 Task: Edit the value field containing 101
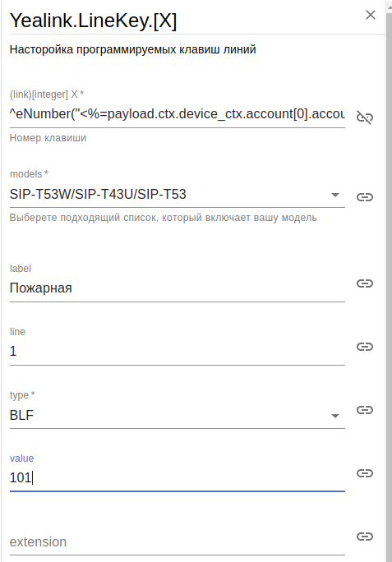178,477
